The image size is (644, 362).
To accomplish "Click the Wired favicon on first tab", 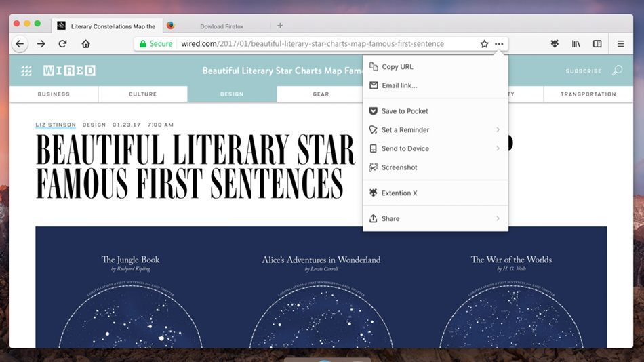I will 61,26.
